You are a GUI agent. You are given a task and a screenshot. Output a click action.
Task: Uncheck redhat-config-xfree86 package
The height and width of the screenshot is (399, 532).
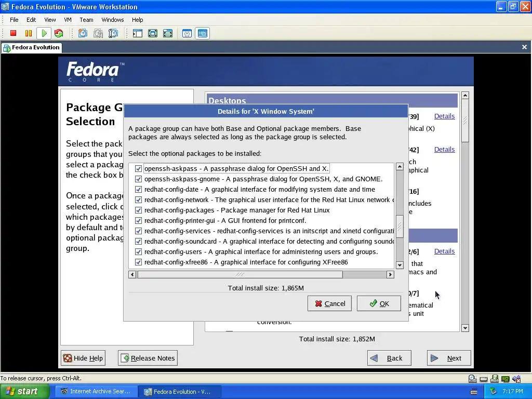[x=138, y=262]
